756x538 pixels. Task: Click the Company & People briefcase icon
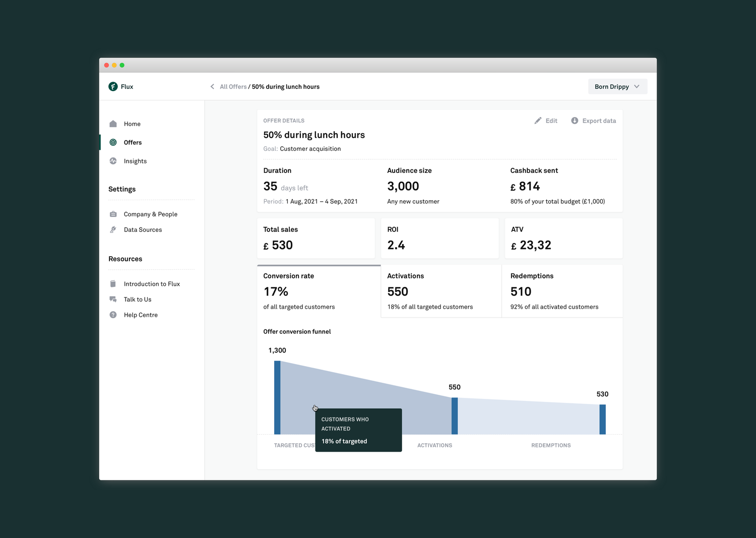point(113,214)
